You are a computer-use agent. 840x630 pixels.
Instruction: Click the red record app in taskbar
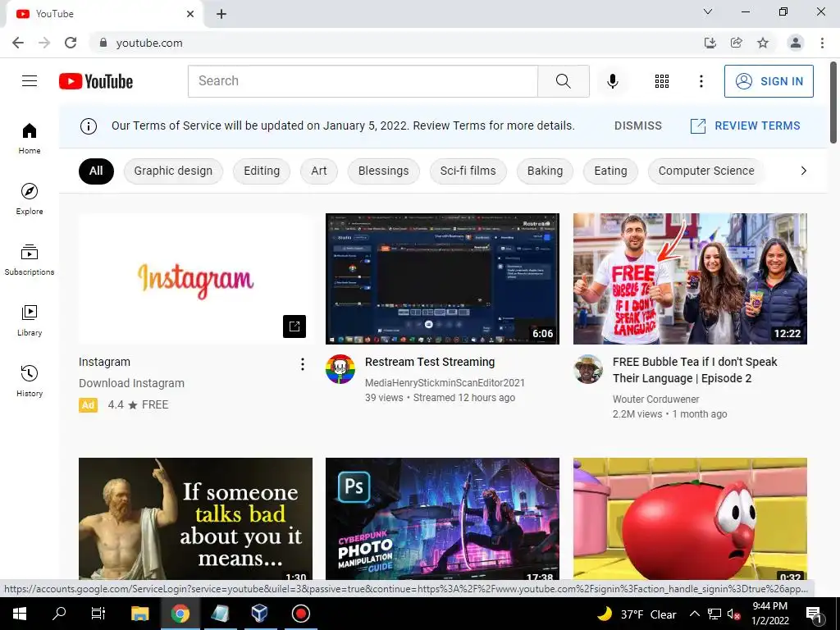coord(300,614)
